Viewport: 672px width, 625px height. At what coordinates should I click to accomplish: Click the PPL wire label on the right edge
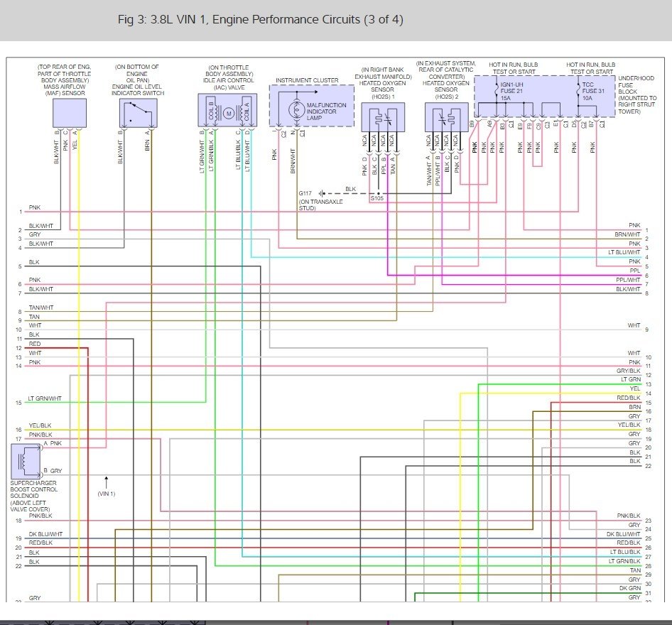(x=634, y=271)
